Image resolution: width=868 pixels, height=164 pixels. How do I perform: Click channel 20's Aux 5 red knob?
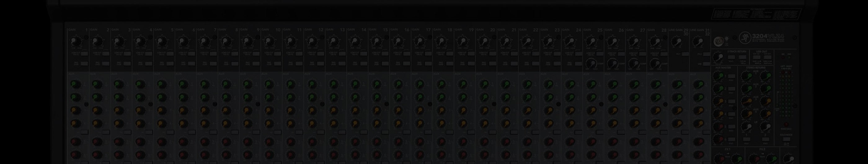(x=484, y=141)
